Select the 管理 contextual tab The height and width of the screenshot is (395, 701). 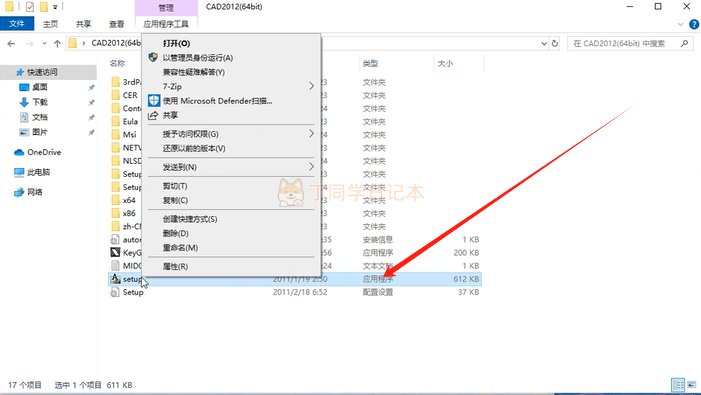coord(166,8)
